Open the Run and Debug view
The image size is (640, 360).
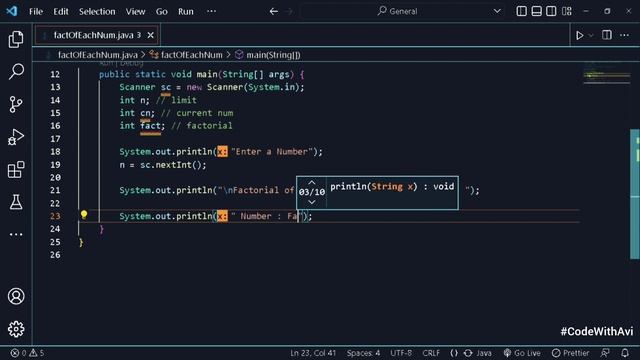[x=16, y=137]
